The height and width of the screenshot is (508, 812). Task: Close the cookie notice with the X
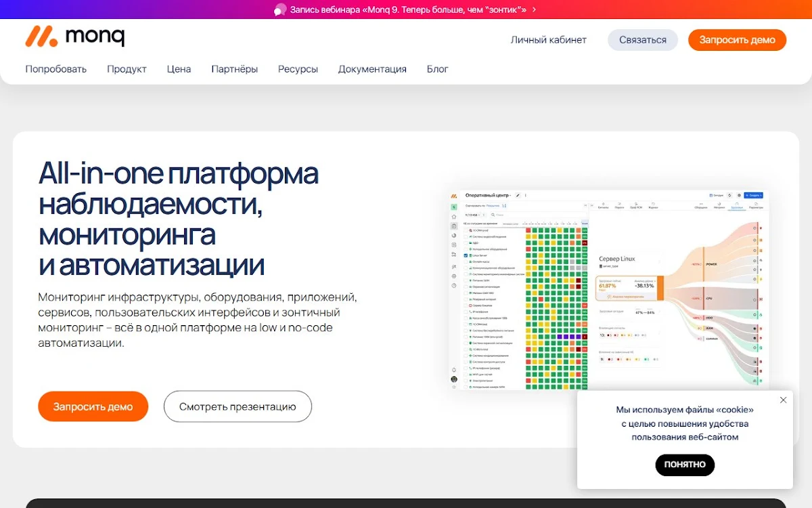[783, 400]
